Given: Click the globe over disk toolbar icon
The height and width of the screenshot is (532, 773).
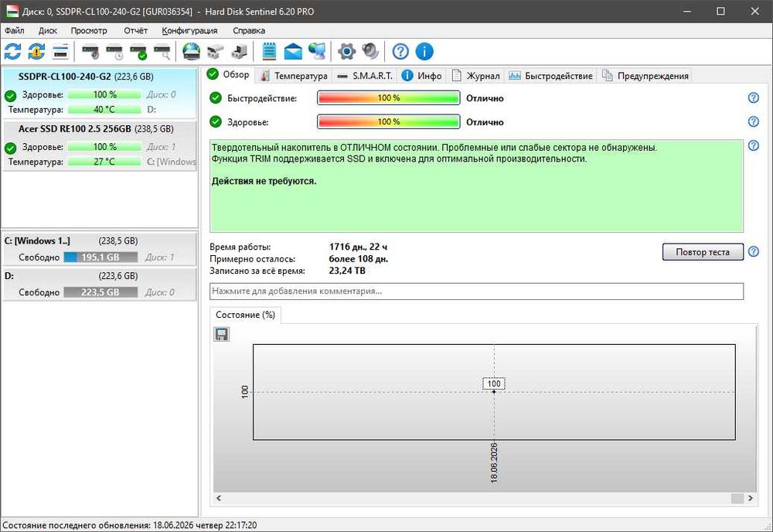Looking at the screenshot, I should click(191, 51).
